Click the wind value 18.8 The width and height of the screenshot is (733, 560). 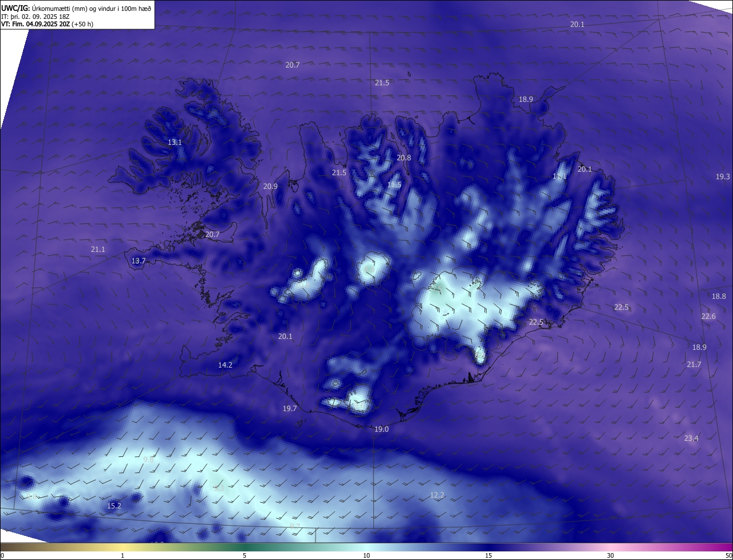[719, 296]
